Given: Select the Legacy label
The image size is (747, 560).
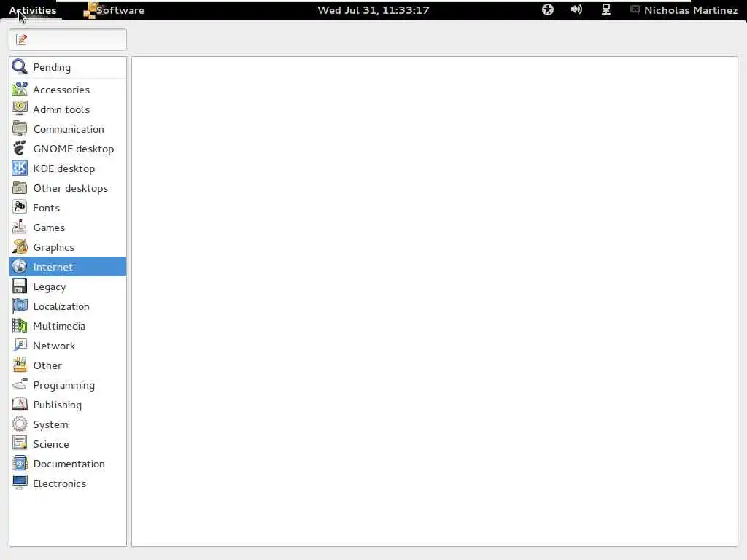Looking at the screenshot, I should tap(50, 287).
